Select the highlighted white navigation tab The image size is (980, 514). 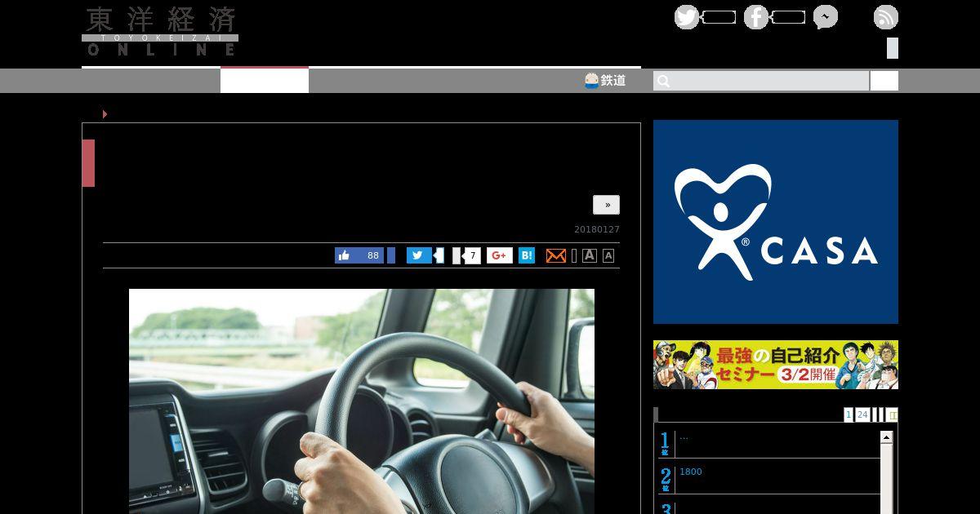pos(265,81)
